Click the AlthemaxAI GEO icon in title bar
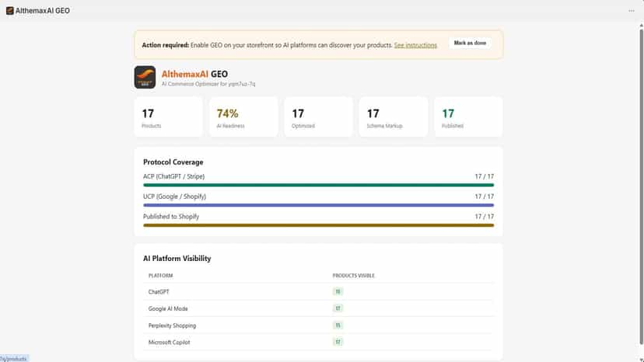This screenshot has height=362, width=644. pyautogui.click(x=10, y=11)
